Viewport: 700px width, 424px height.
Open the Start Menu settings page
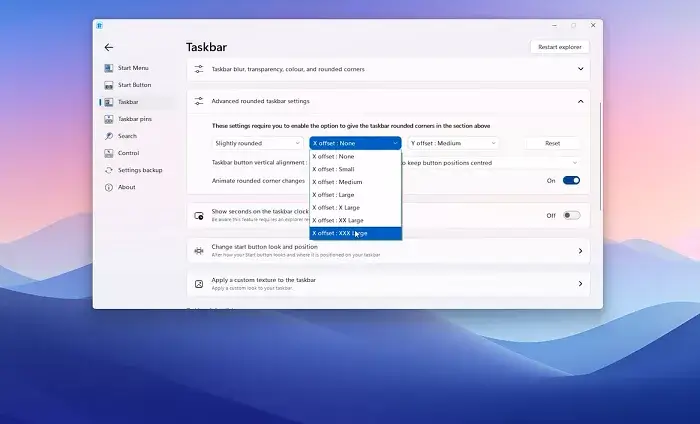pyautogui.click(x=132, y=68)
